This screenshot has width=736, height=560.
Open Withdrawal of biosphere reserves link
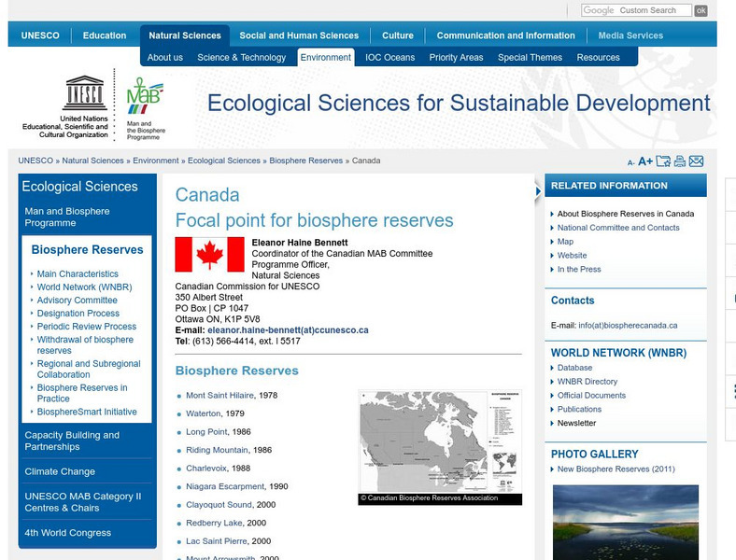point(85,344)
